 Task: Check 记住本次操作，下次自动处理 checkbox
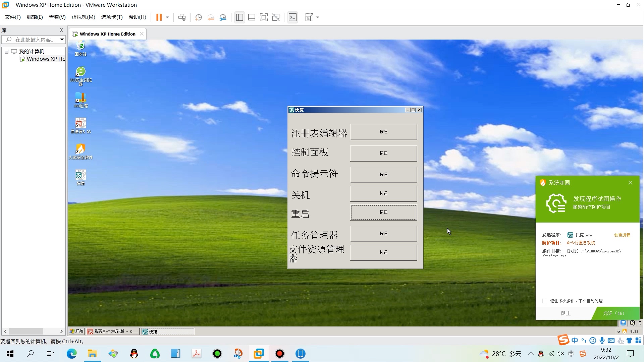pyautogui.click(x=545, y=301)
